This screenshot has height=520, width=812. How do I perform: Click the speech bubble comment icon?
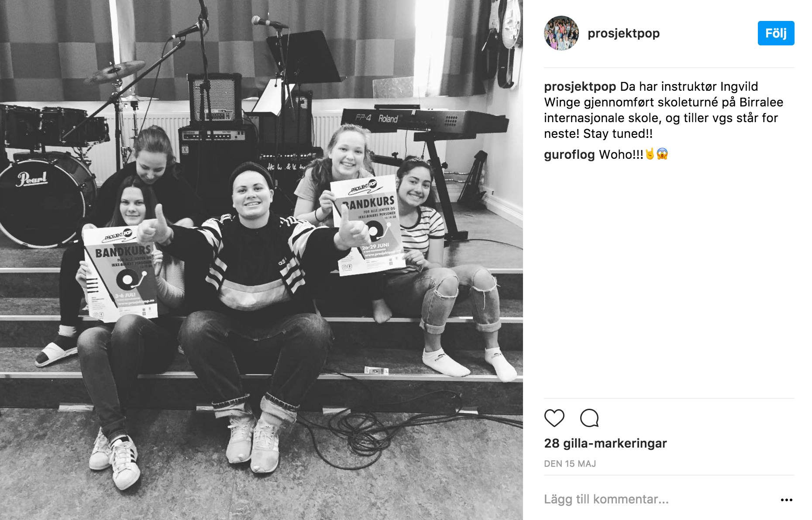pyautogui.click(x=589, y=418)
